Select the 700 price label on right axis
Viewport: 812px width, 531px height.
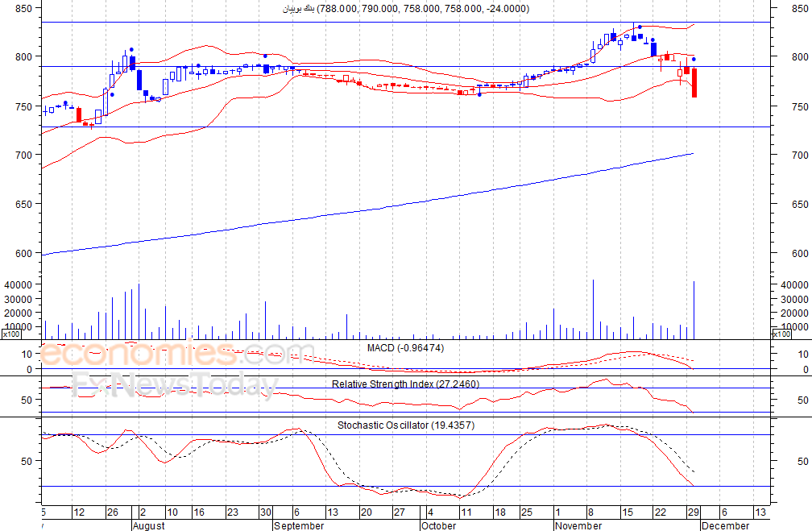tap(800, 155)
